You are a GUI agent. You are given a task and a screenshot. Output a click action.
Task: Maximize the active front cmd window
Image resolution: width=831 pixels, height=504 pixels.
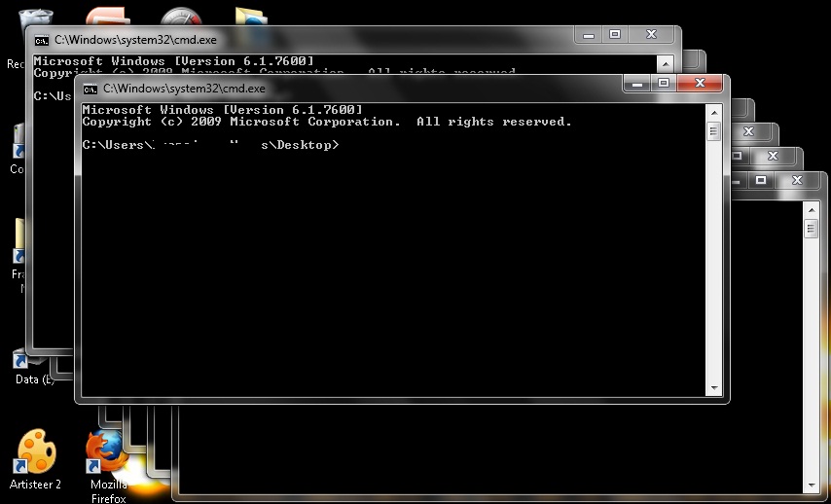pos(664,84)
